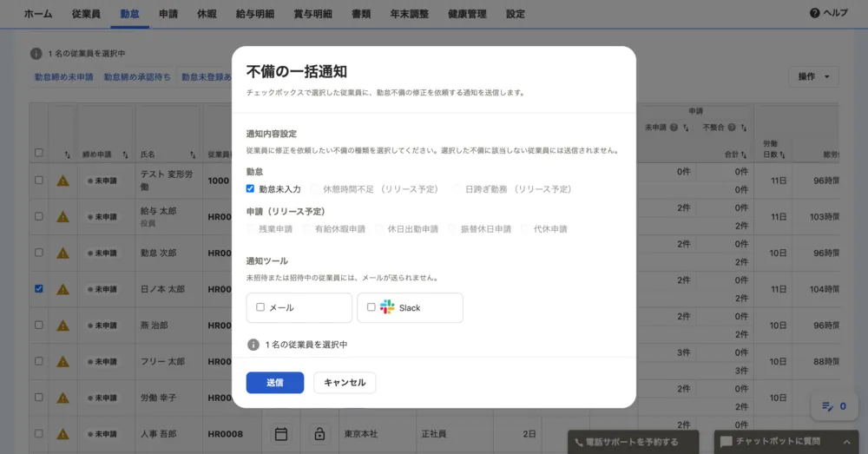Open calendar icon in 人事 吾郎 row

281,434
